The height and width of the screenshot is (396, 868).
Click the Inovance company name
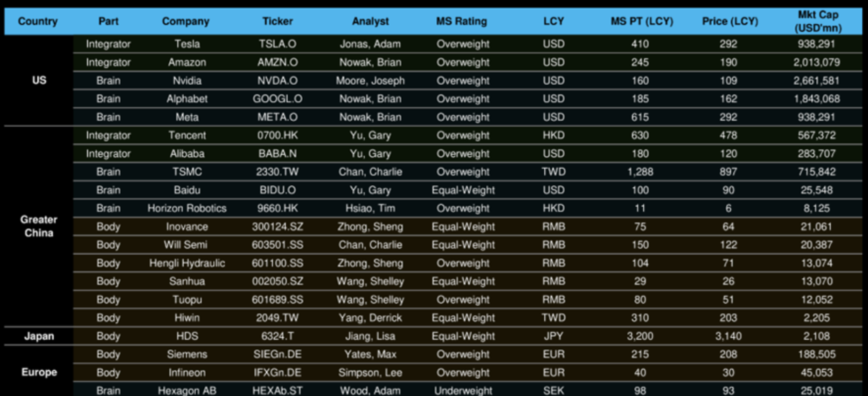coord(187,227)
